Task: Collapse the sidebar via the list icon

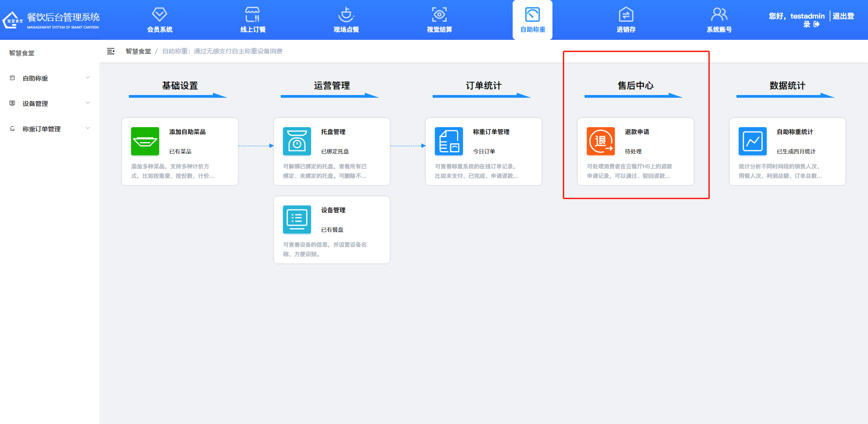Action: (x=111, y=51)
